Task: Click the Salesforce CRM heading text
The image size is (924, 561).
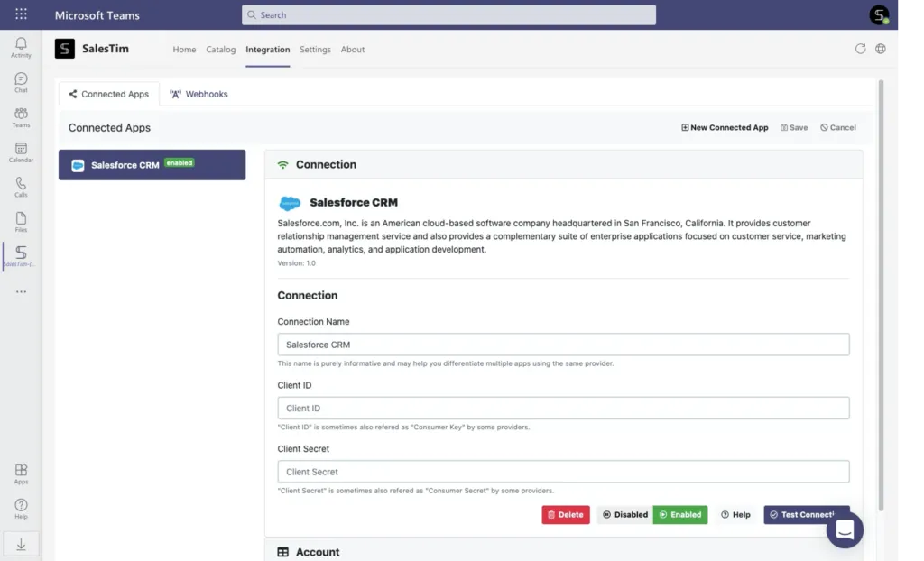Action: pos(354,203)
